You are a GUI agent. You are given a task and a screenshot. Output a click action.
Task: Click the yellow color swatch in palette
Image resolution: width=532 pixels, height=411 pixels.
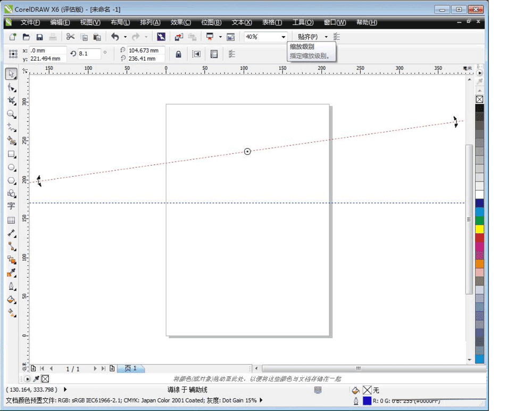tap(479, 229)
